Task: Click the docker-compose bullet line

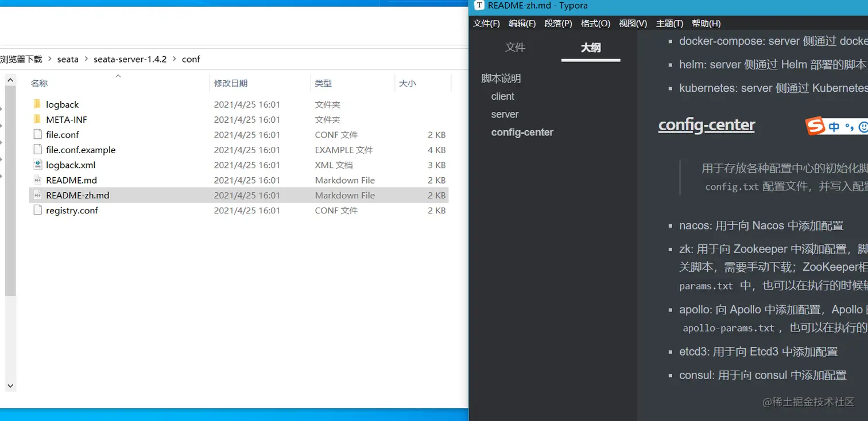Action: pos(773,41)
